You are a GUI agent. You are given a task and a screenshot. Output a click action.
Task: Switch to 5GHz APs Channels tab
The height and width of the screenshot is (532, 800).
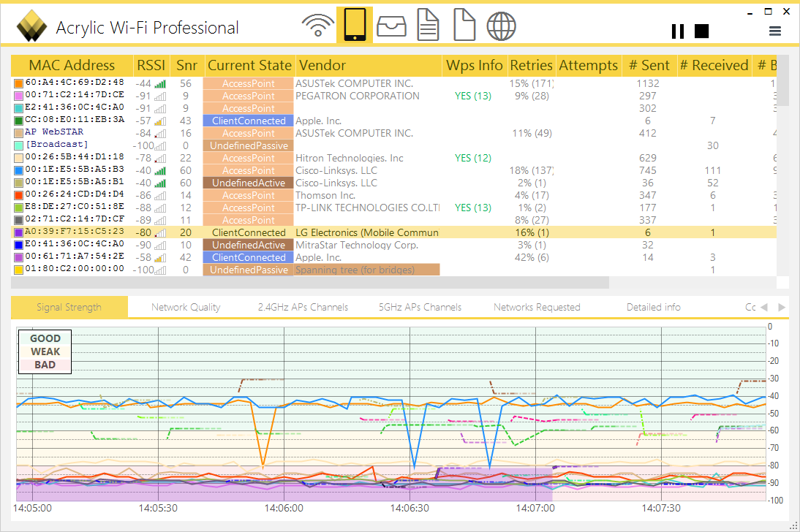(x=420, y=307)
